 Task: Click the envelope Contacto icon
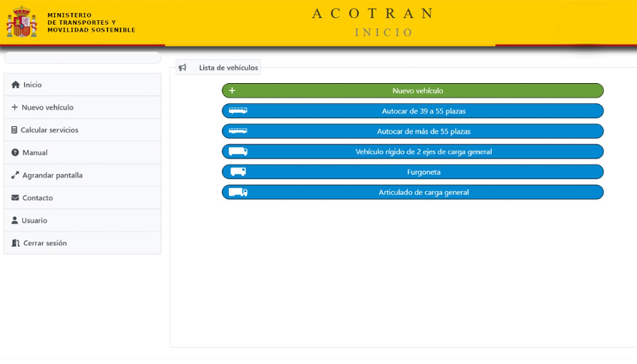15,198
